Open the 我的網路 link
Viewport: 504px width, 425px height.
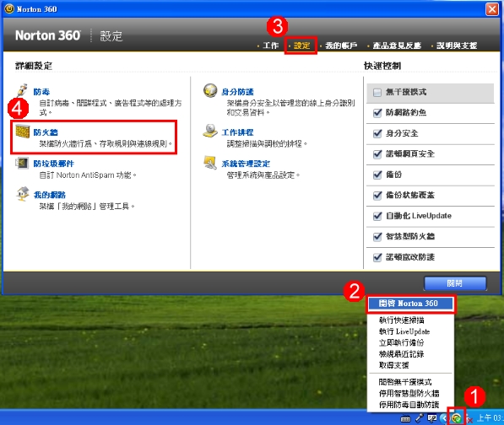[50, 195]
